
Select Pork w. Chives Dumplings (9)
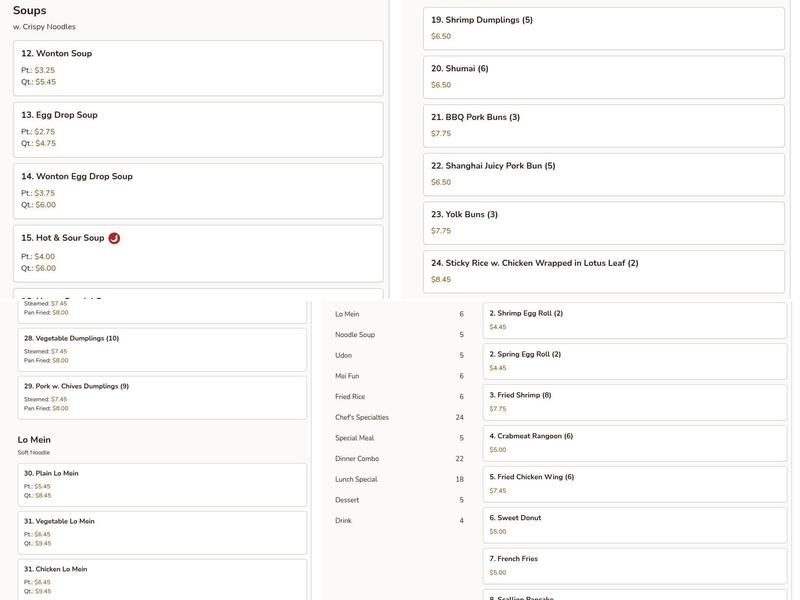coord(162,397)
